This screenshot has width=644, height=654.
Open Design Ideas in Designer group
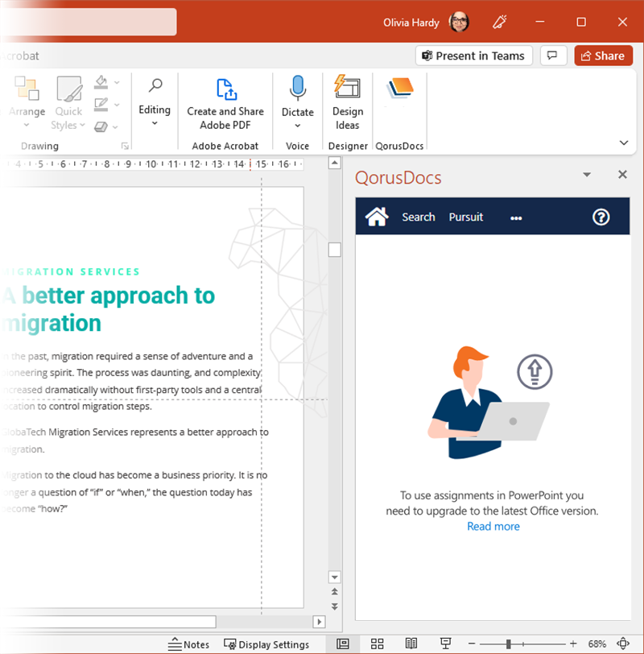348,102
